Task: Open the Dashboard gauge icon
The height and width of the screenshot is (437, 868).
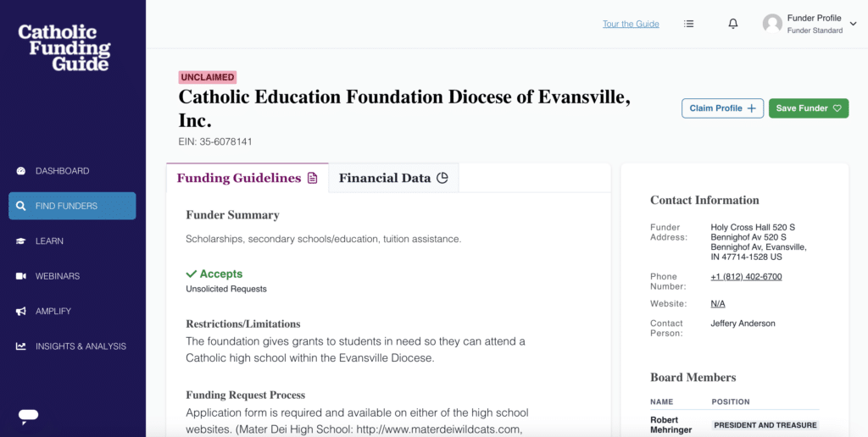Action: click(x=21, y=171)
